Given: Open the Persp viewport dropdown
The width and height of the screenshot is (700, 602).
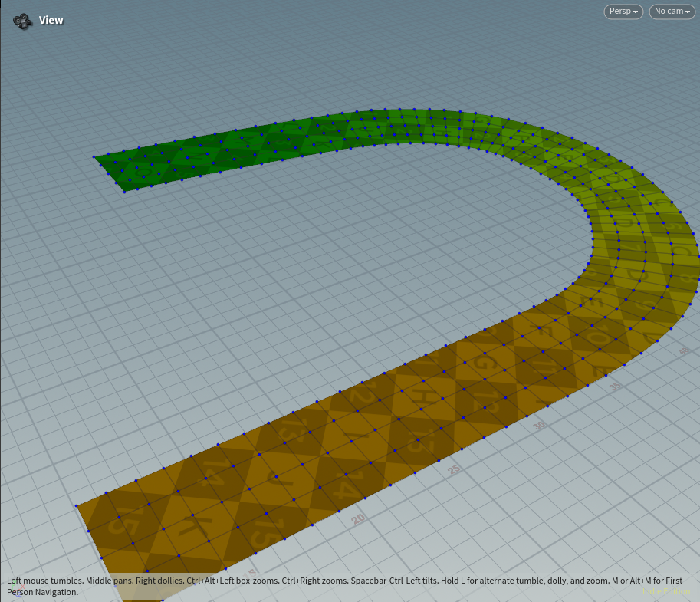Looking at the screenshot, I should click(623, 12).
